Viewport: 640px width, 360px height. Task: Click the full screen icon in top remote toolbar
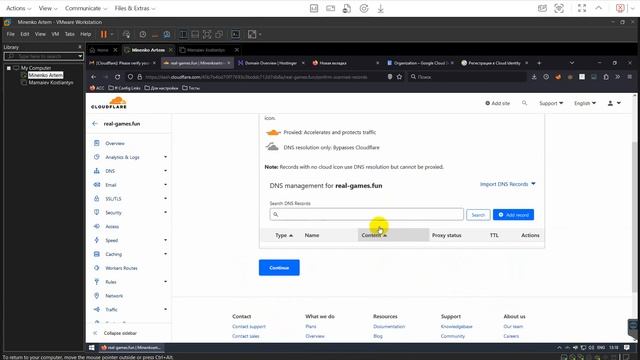click(582, 8)
